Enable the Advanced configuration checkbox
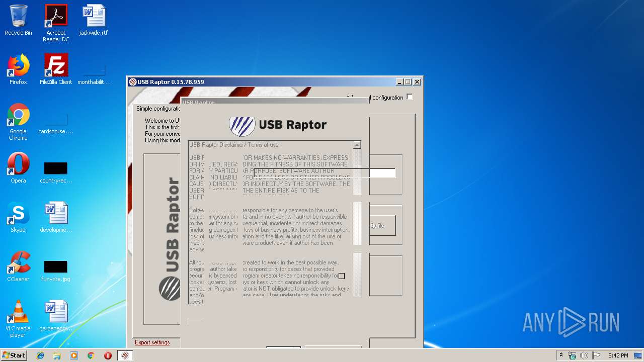The image size is (644, 362). (410, 97)
